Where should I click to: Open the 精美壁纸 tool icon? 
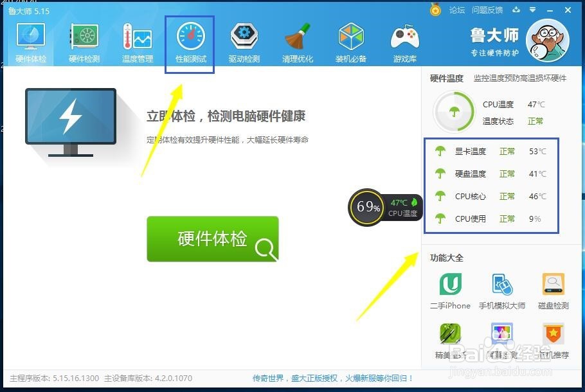coord(450,334)
